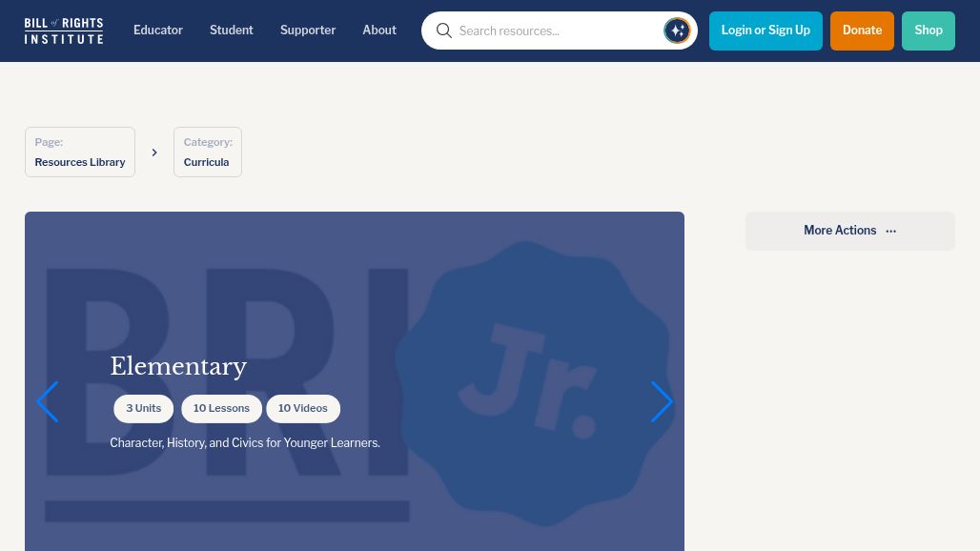Select the 10 Lessons badge
This screenshot has width=980, height=551.
point(221,408)
